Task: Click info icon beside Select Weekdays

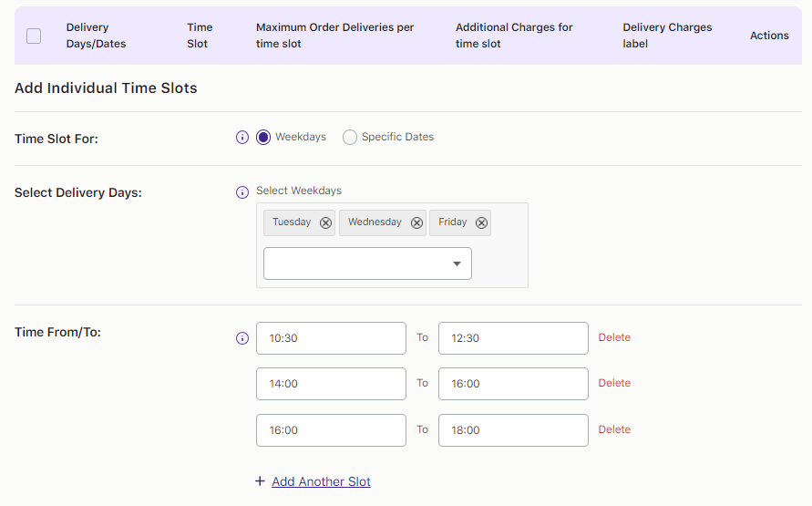Action: click(242, 192)
